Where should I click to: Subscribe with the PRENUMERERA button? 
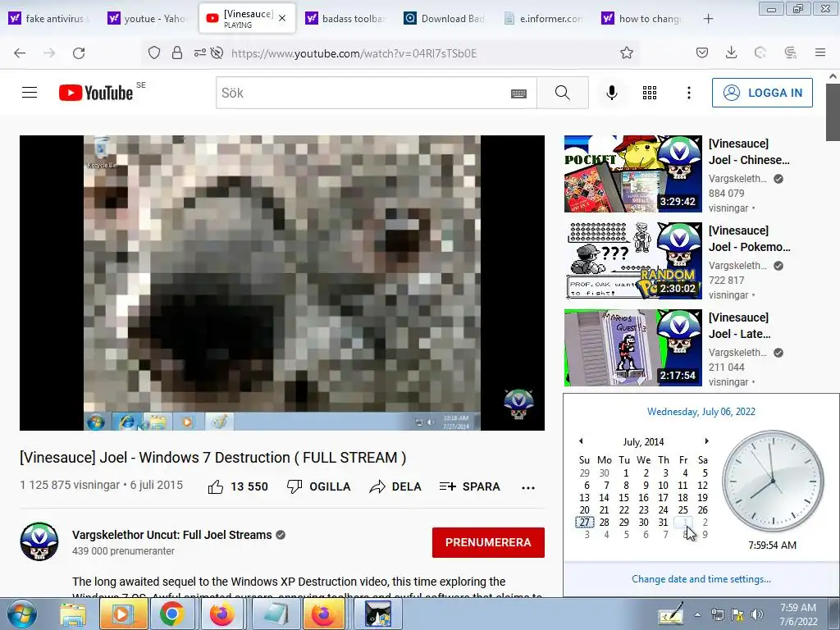(x=489, y=542)
